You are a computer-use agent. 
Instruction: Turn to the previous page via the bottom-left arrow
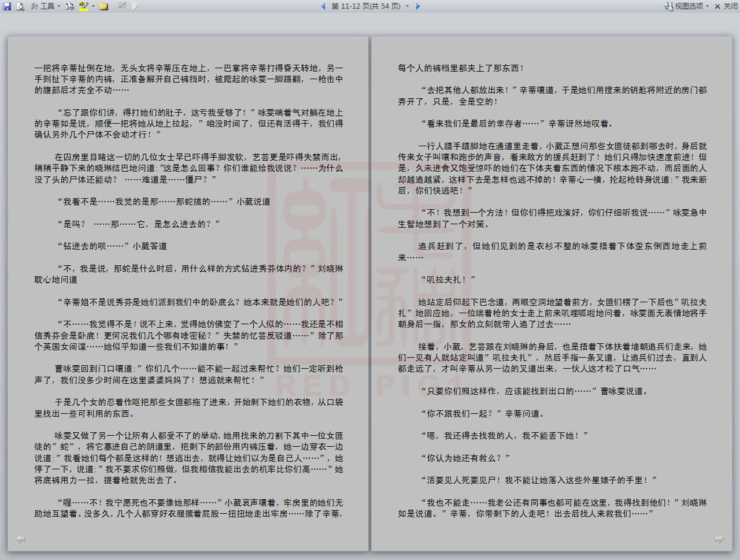tap(21, 539)
